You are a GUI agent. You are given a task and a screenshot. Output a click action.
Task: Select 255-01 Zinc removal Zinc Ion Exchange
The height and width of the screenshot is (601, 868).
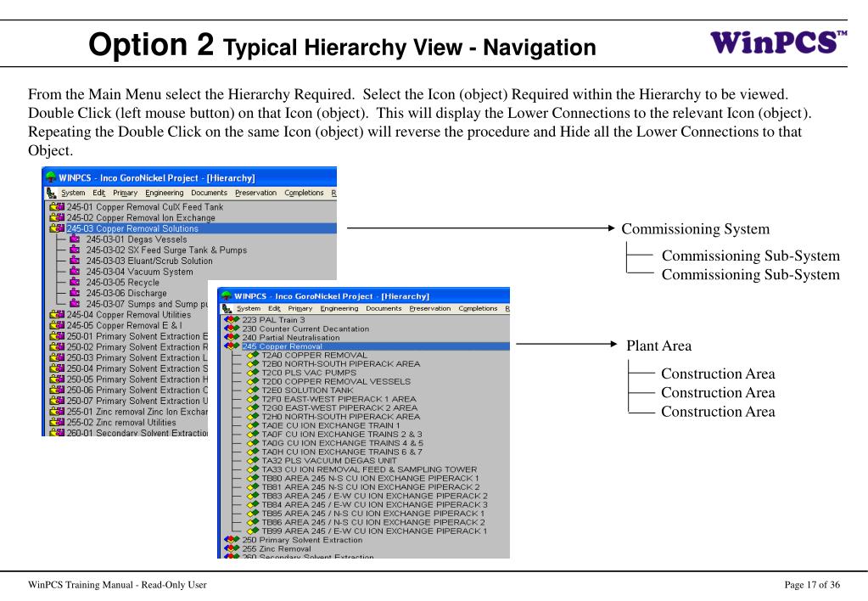pos(137,412)
